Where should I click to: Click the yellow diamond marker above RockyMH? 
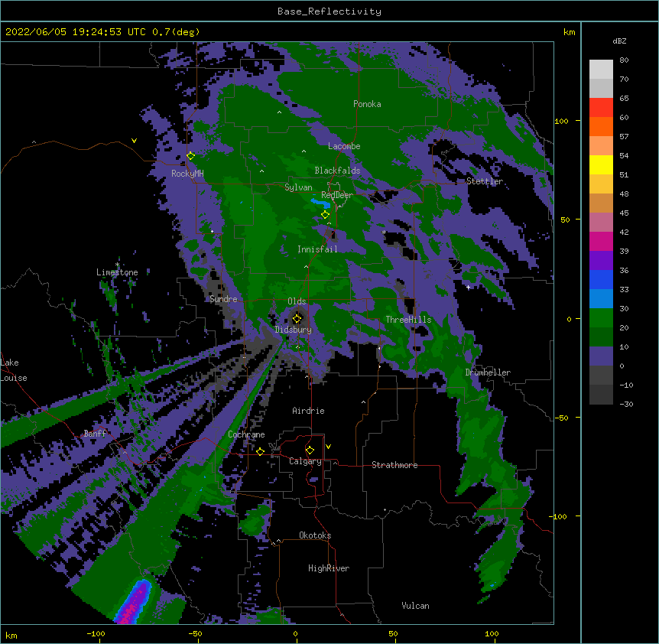[x=191, y=156]
